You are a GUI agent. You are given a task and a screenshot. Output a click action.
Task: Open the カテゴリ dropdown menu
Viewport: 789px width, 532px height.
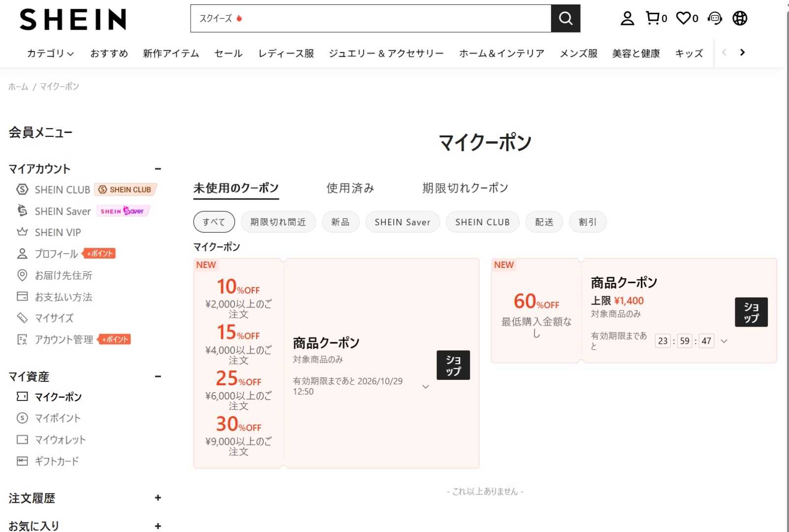pyautogui.click(x=50, y=53)
